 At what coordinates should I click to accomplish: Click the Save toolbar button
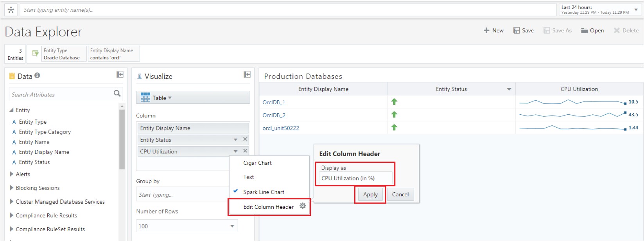click(523, 30)
